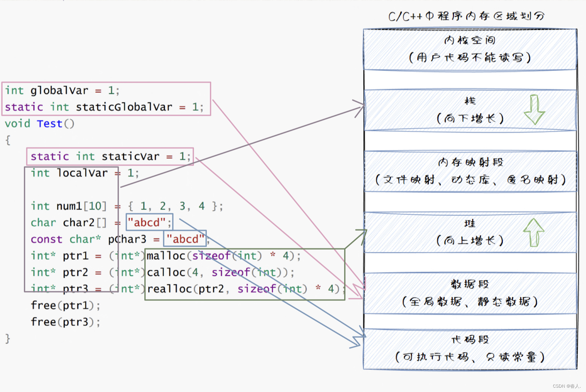The width and height of the screenshot is (586, 392).
Task: Click the call "malloc(sizeof(int) * 4);"
Action: (223, 256)
